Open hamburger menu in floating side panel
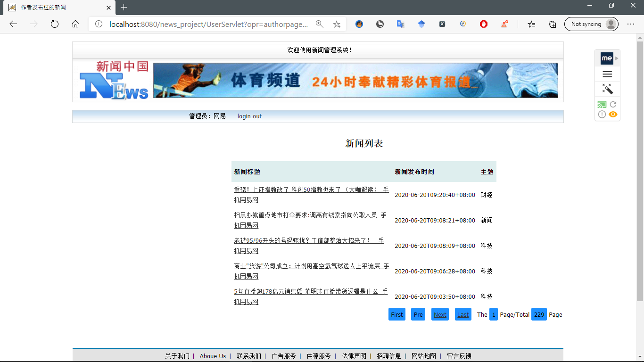 coord(607,74)
